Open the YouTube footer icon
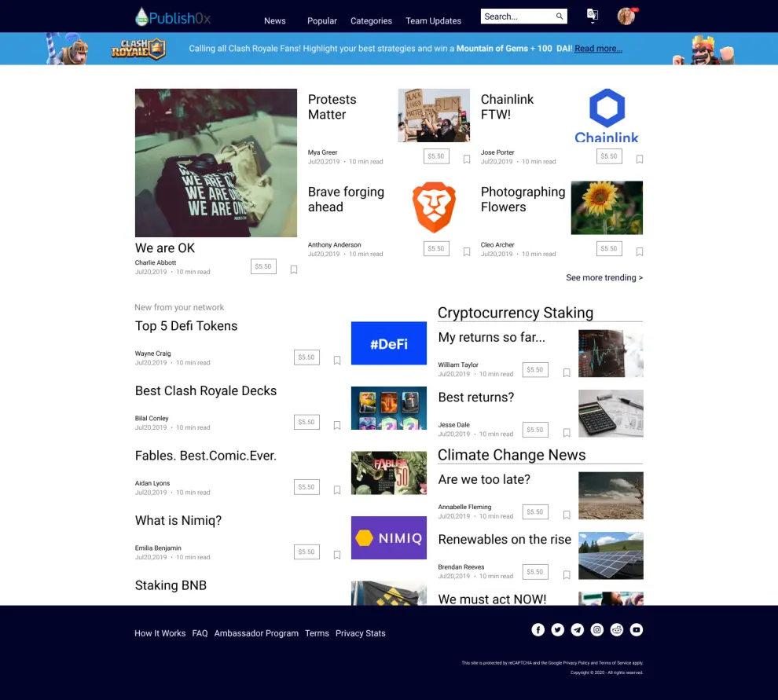Image resolution: width=778 pixels, height=700 pixels. click(636, 629)
